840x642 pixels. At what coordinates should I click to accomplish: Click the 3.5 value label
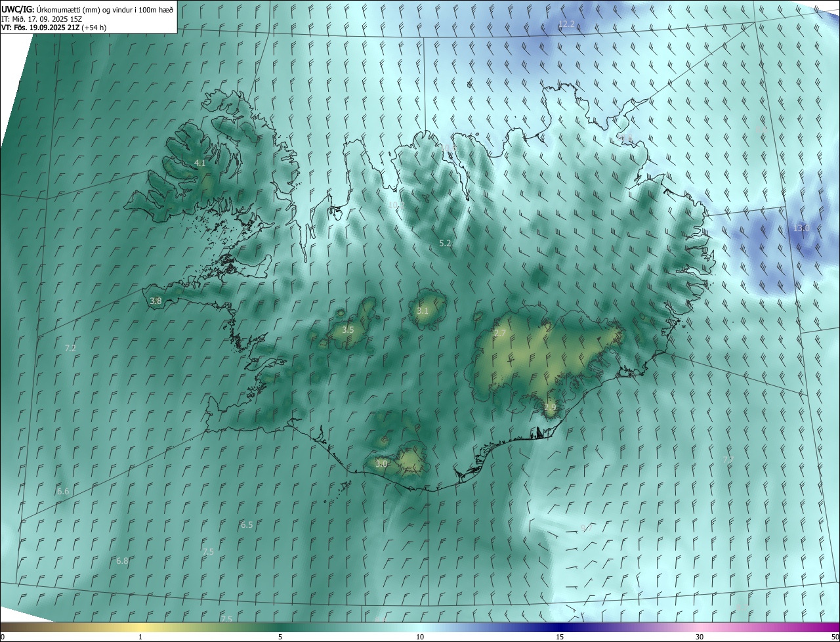click(x=348, y=330)
